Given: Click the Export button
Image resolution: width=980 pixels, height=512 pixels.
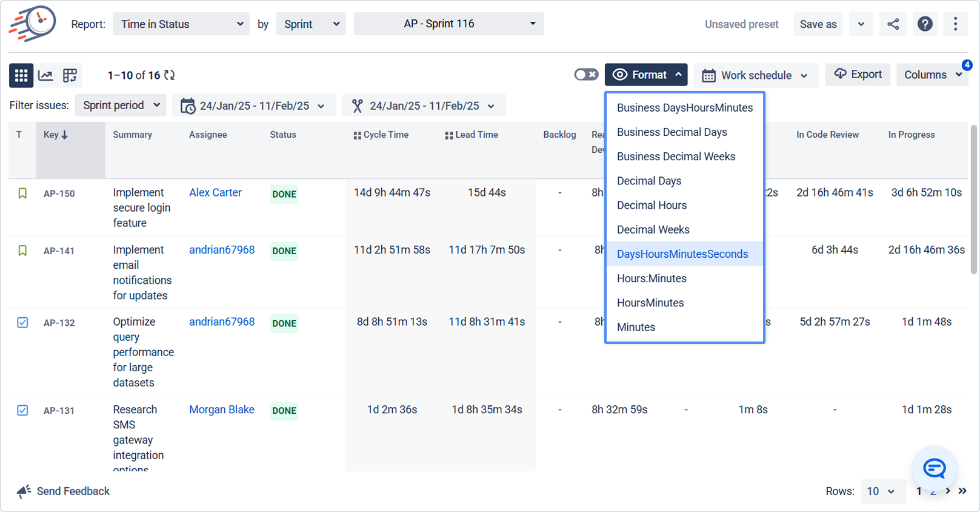Looking at the screenshot, I should pyautogui.click(x=858, y=75).
